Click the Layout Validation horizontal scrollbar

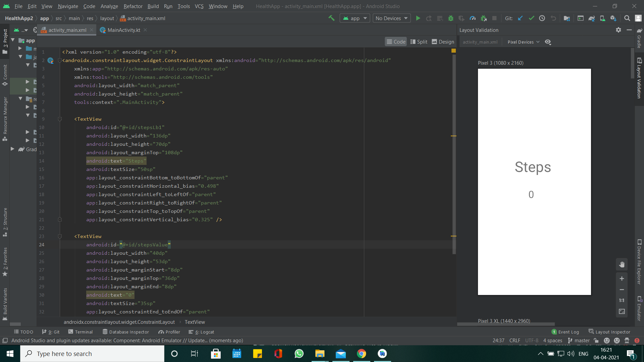click(x=506, y=324)
